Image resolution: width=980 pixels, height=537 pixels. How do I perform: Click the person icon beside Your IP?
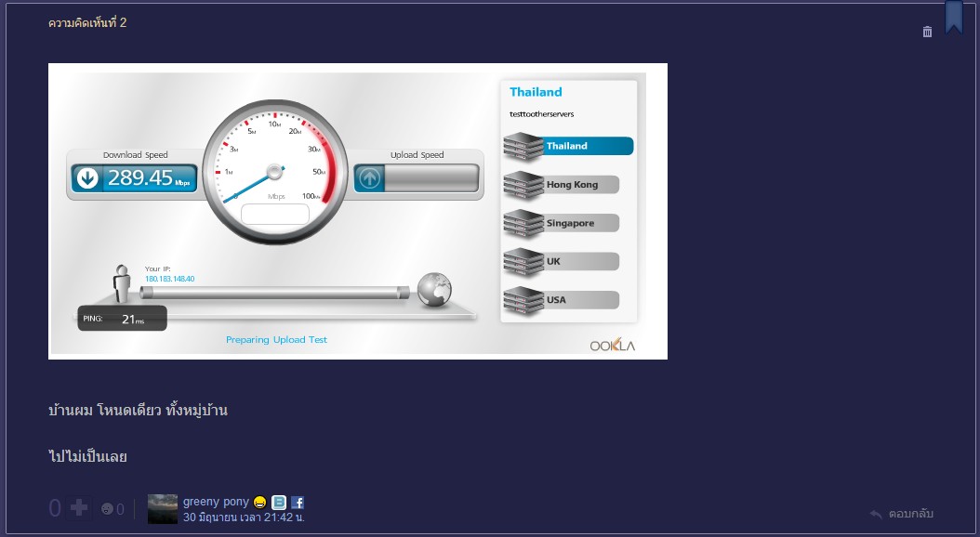[122, 284]
